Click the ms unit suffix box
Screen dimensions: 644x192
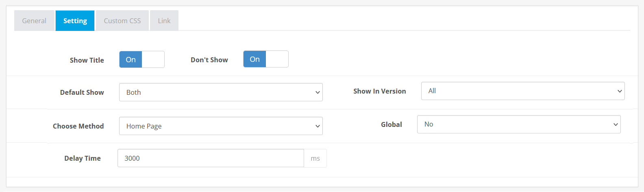click(x=315, y=158)
